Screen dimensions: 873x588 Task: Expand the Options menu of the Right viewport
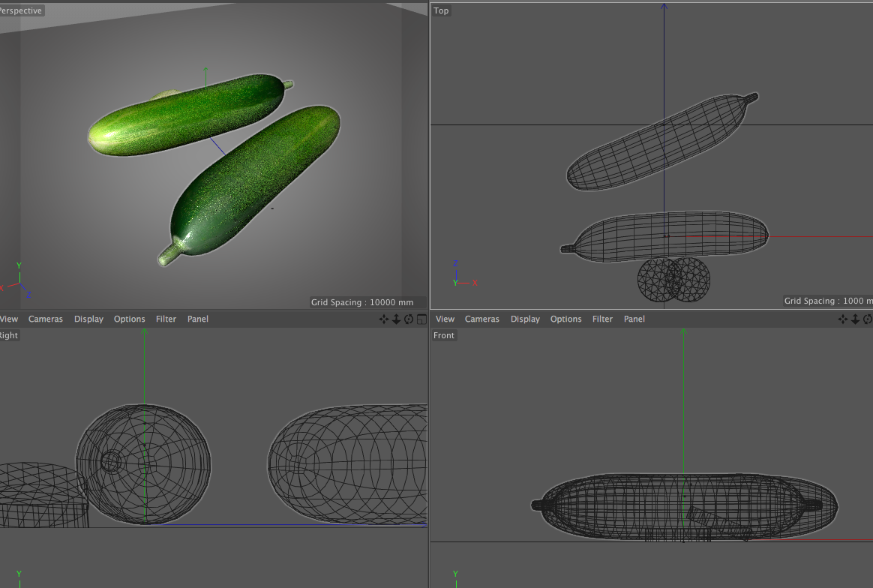click(130, 319)
